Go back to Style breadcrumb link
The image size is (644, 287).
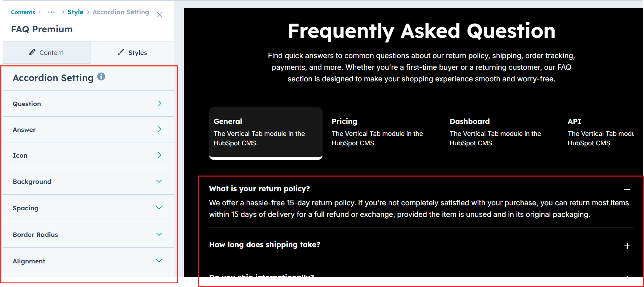point(75,12)
